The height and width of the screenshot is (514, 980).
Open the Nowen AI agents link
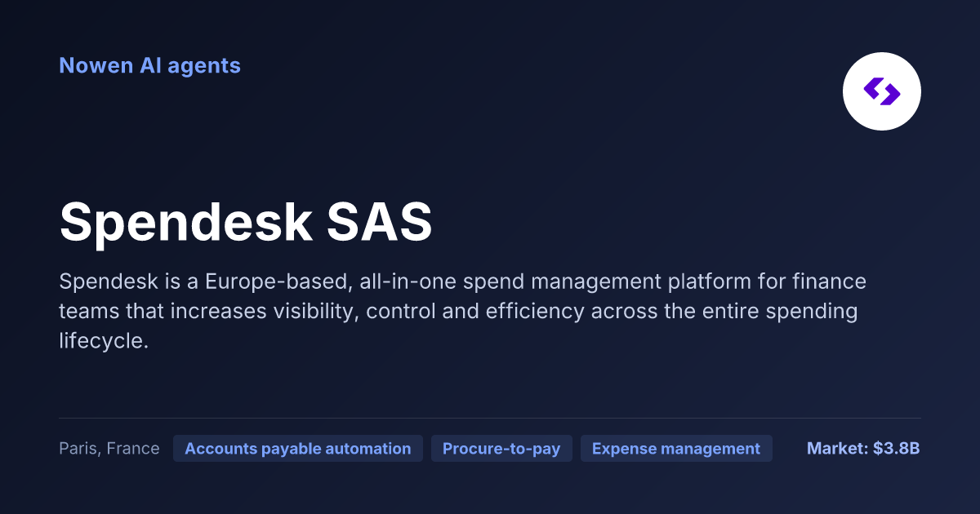[x=150, y=65]
